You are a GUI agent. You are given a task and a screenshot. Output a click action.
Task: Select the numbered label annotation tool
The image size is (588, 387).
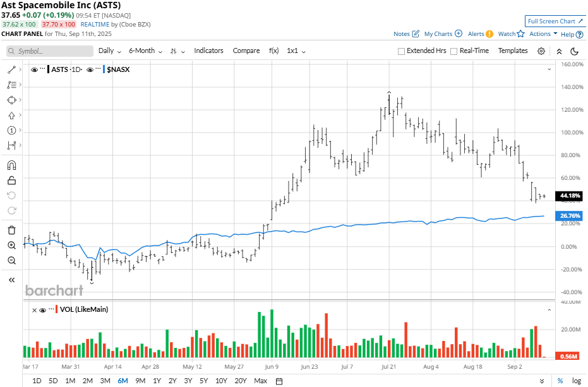tap(11, 131)
